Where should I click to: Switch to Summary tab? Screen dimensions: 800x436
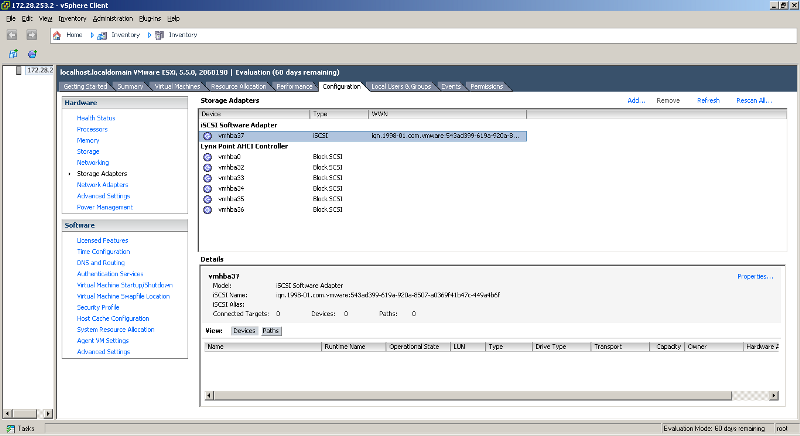130,87
